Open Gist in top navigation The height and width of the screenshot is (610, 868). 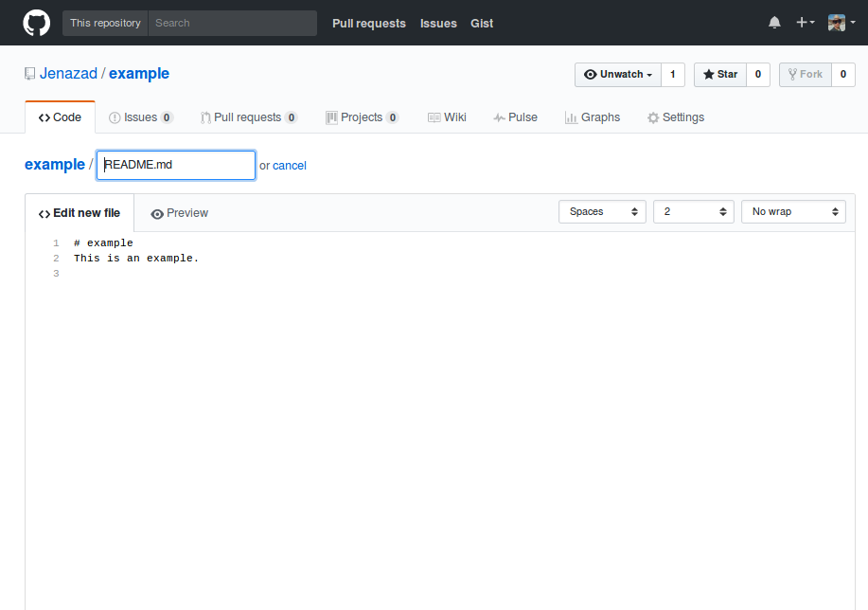482,24
